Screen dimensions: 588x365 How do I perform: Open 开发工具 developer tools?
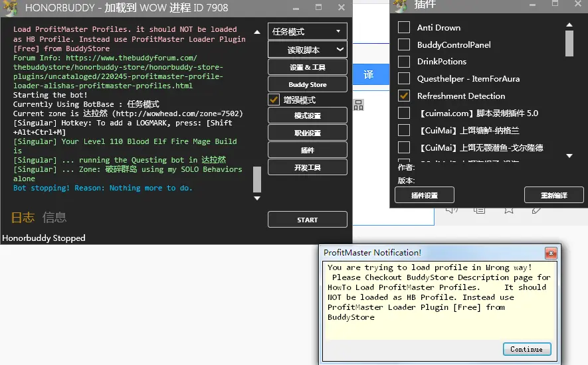point(308,167)
